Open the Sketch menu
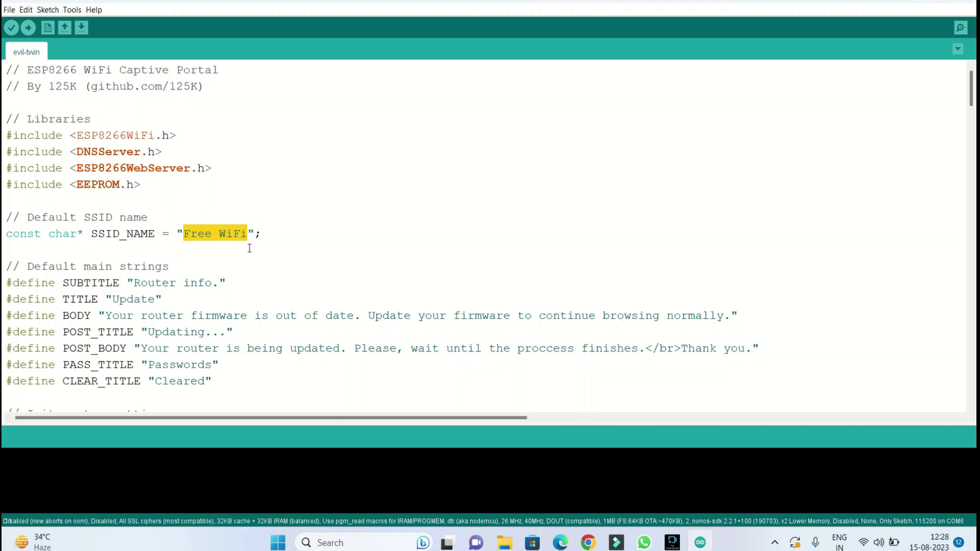This screenshot has height=551, width=980. point(48,10)
